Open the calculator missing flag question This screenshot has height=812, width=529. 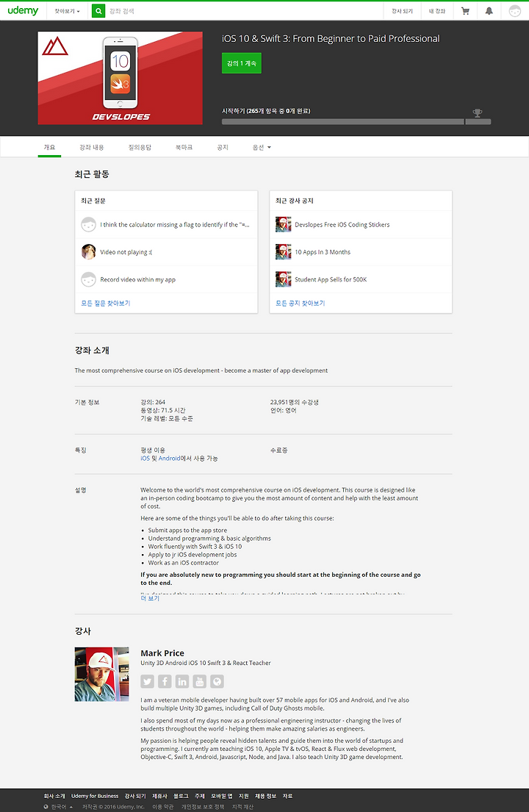tap(175, 225)
